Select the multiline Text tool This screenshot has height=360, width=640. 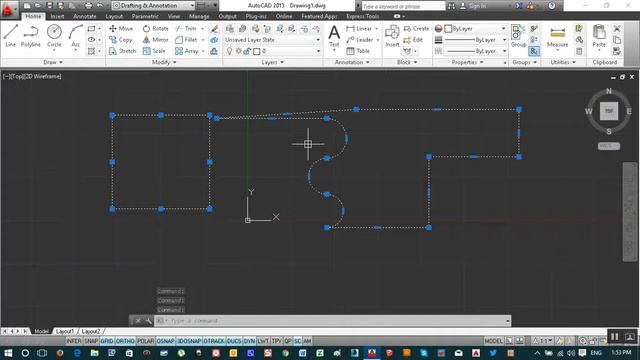click(334, 36)
